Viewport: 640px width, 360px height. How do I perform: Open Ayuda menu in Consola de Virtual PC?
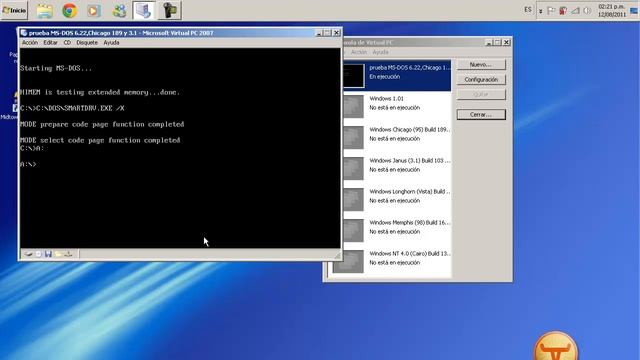380,52
